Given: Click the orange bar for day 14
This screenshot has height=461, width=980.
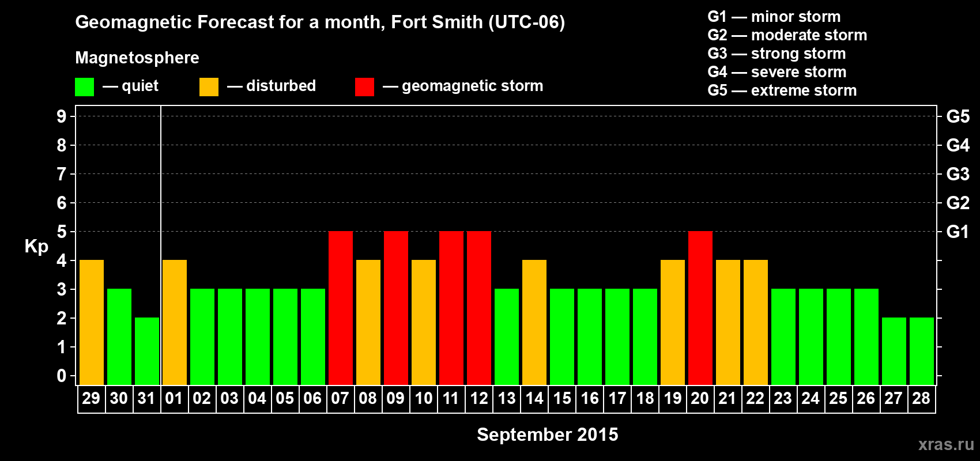Looking at the screenshot, I should (x=534, y=323).
